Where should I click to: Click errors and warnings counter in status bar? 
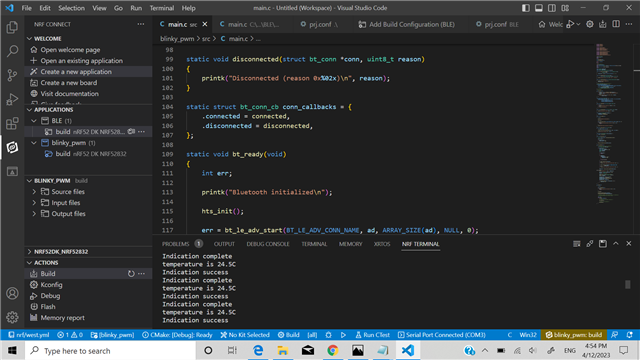point(70,335)
